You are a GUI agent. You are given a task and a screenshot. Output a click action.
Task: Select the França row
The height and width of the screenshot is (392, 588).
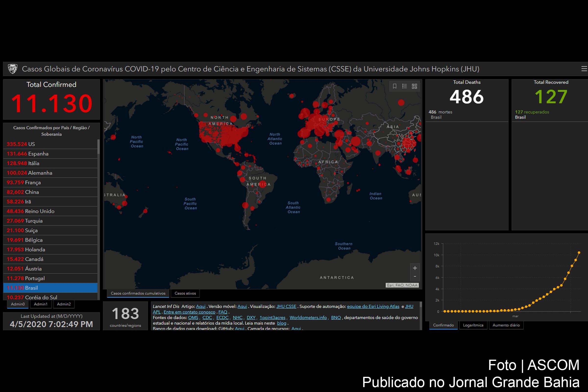pos(50,182)
